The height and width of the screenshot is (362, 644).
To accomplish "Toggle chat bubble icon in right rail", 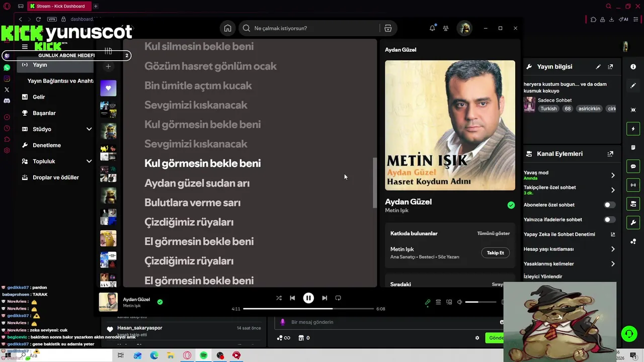I will [x=633, y=166].
